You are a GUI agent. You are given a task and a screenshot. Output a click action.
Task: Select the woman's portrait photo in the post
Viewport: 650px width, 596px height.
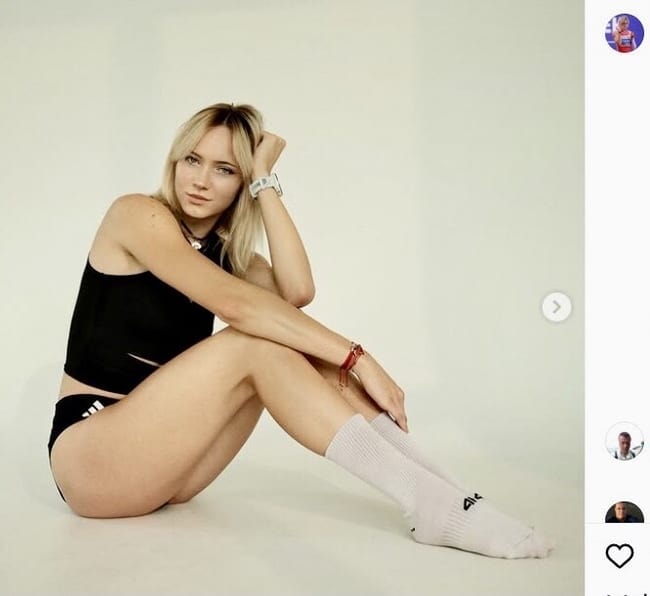click(292, 298)
